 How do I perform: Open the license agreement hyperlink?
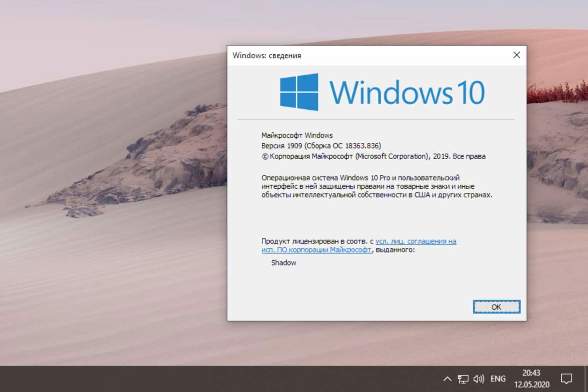[x=416, y=241]
